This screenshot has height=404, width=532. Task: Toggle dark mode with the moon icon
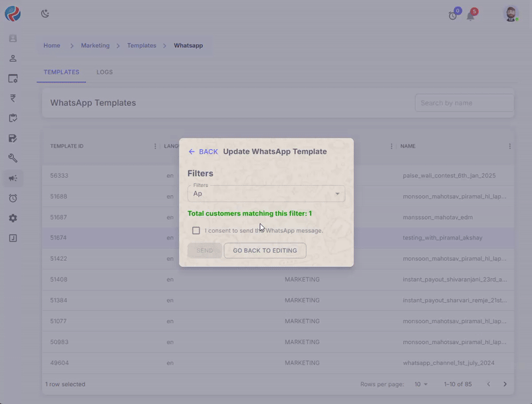click(x=45, y=13)
